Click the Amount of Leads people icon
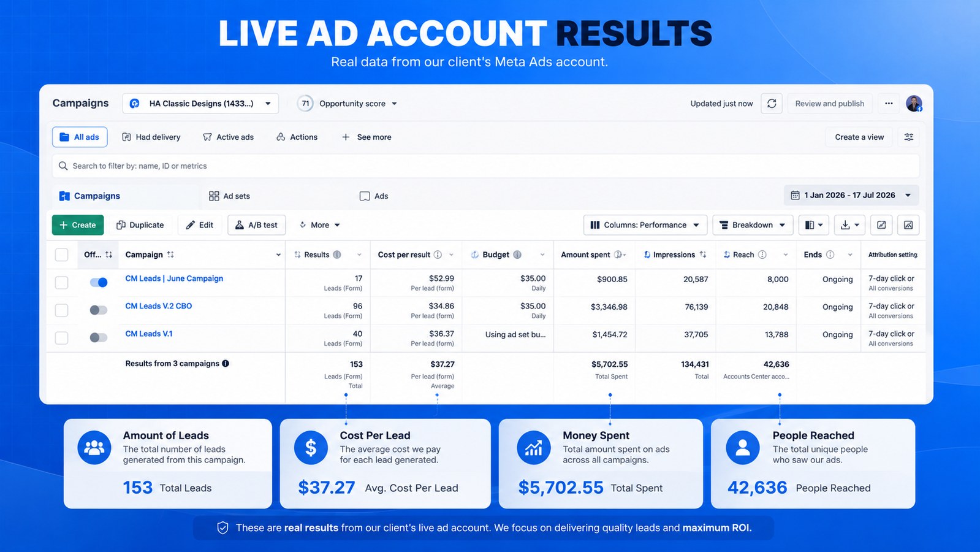This screenshot has height=552, width=980. coord(94,448)
